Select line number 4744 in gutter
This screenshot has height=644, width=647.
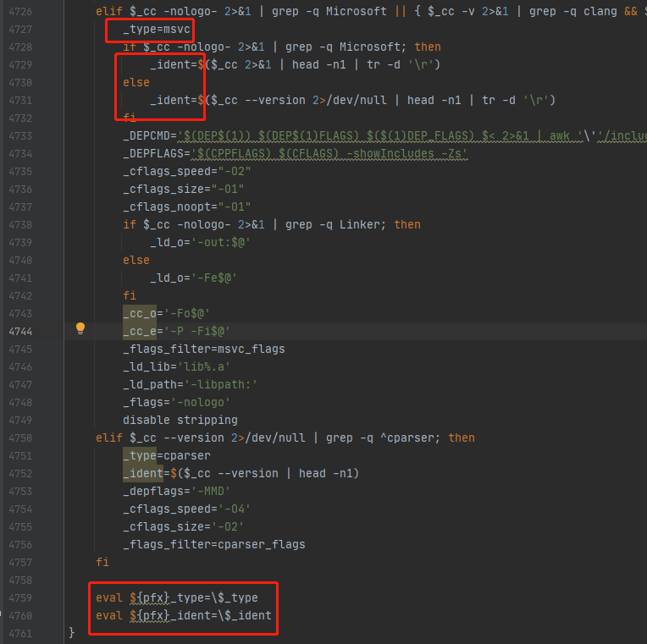(x=20, y=332)
